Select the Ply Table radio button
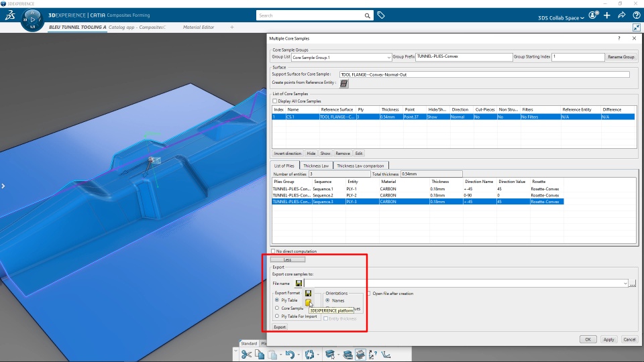This screenshot has width=644, height=362. pos(277,300)
